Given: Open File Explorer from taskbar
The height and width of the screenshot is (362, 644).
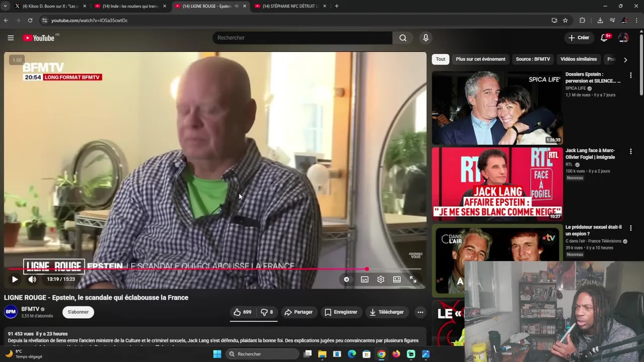Looking at the screenshot, I should pos(323,354).
